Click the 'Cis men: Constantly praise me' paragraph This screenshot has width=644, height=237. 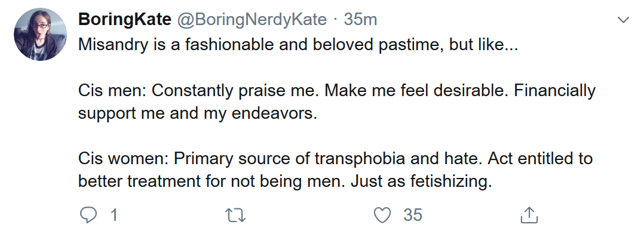tap(337, 101)
